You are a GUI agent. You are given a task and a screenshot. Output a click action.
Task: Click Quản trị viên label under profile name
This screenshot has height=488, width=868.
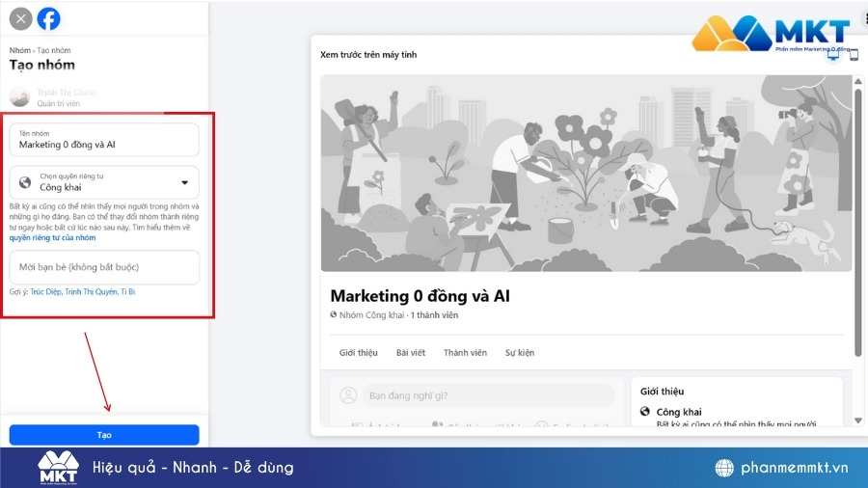pyautogui.click(x=58, y=103)
